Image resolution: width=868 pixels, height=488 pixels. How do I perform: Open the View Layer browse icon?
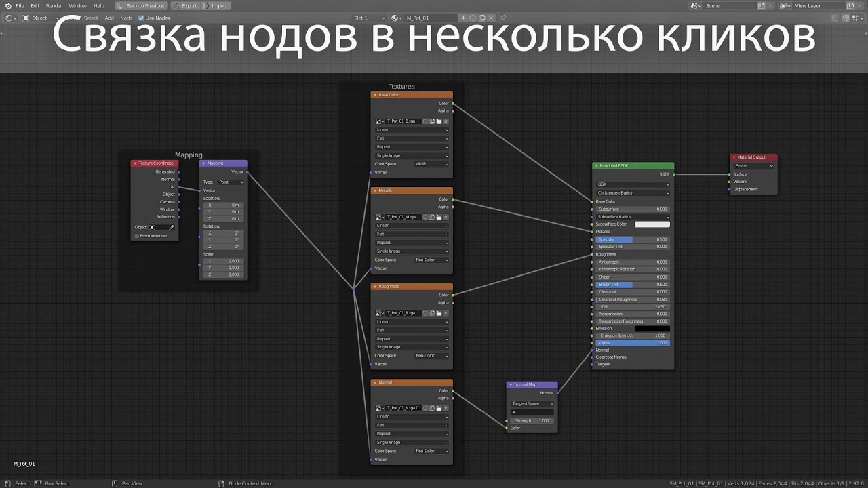point(787,5)
